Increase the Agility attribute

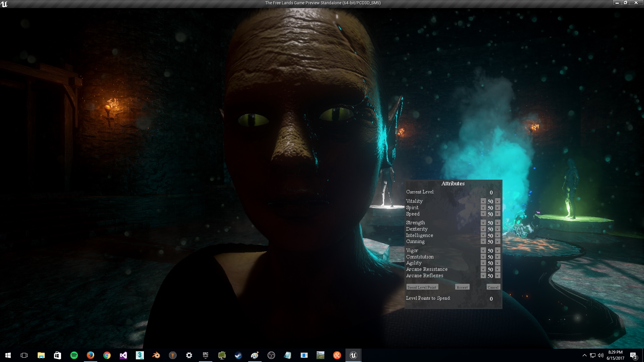498,263
